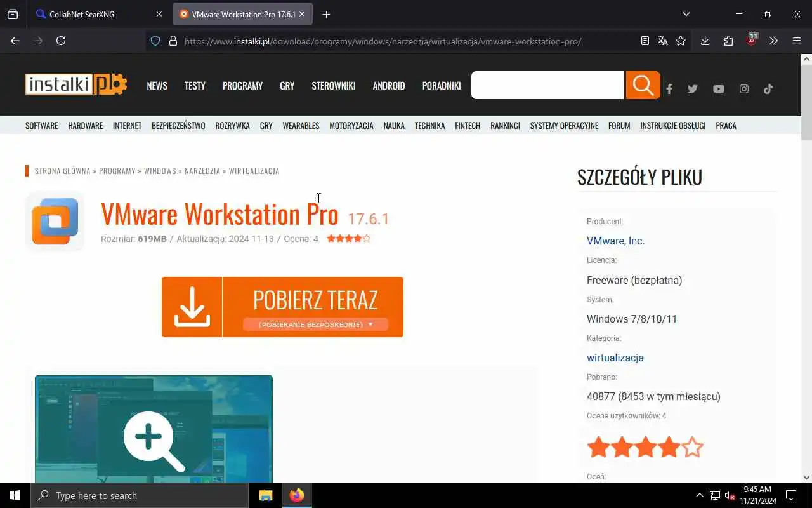Enlarge the VMware screenshot thumbnail
Image resolution: width=812 pixels, height=508 pixels.
click(154, 429)
